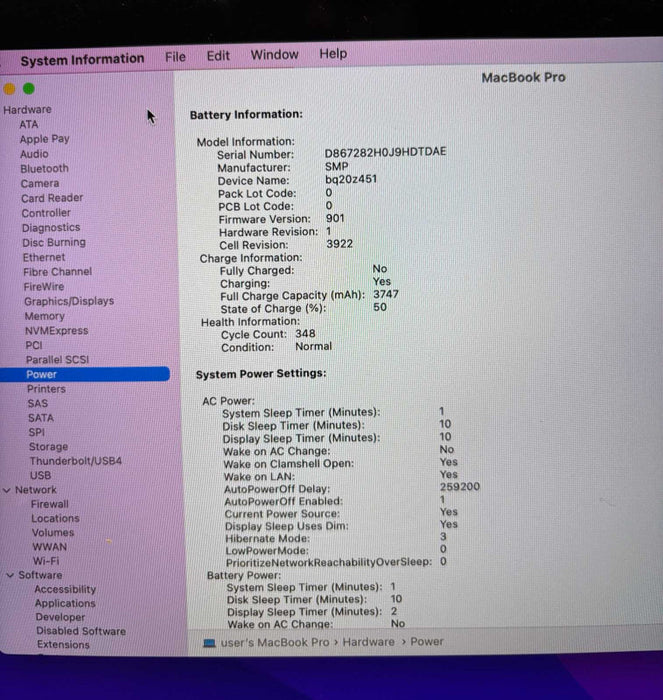Select Camera in the sidebar
Image resolution: width=663 pixels, height=700 pixels.
pos(40,183)
